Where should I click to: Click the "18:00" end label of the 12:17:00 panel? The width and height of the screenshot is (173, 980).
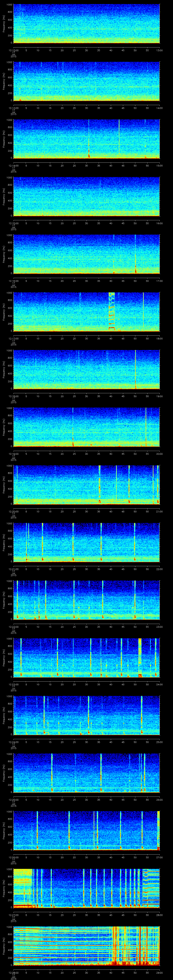159,339
